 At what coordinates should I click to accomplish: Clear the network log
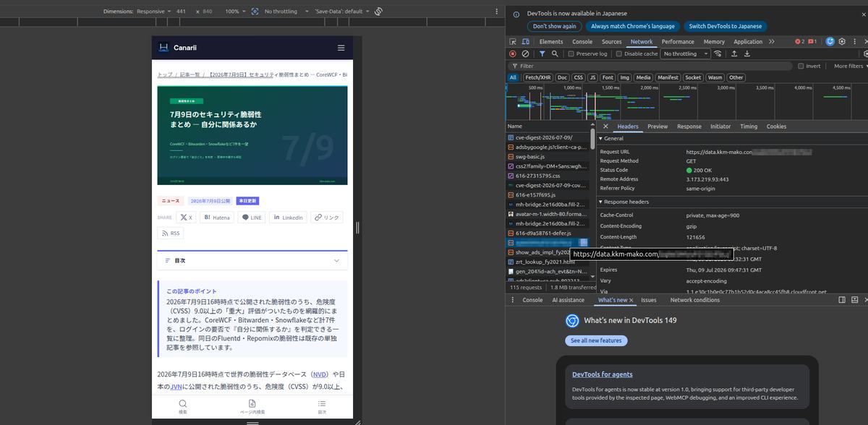click(526, 53)
